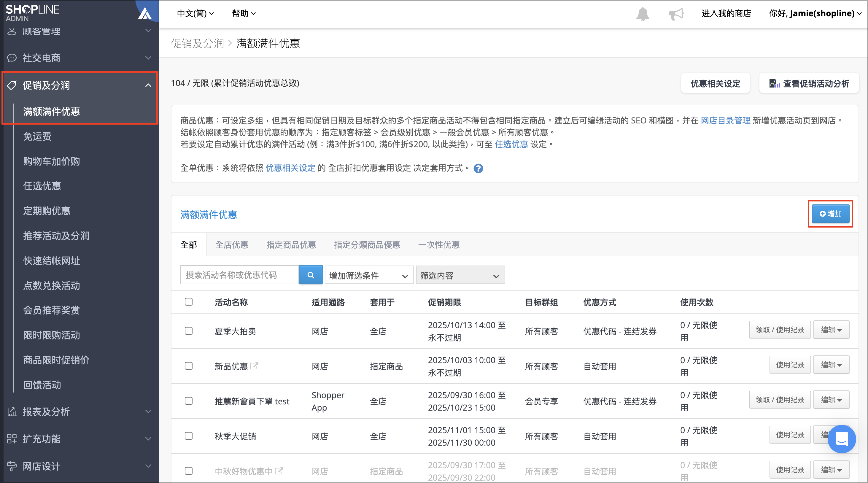Click the 促销及分润 tag icon
Screen dimensions: 868x483
click(12, 85)
